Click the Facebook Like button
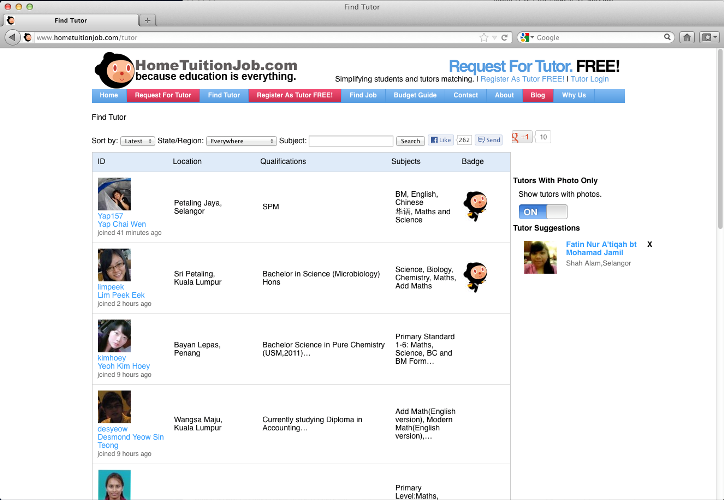This screenshot has height=500, width=724. pyautogui.click(x=440, y=140)
